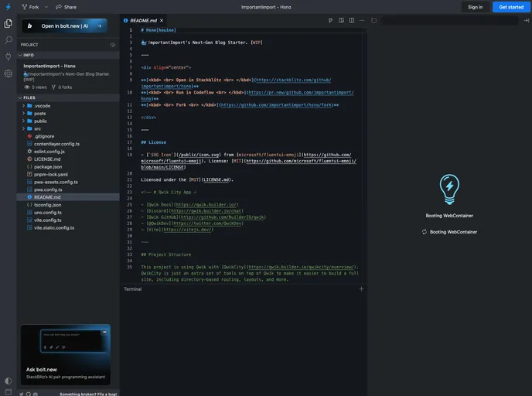Open the Search sidebar icon
This screenshot has height=396, width=532.
click(9, 40)
